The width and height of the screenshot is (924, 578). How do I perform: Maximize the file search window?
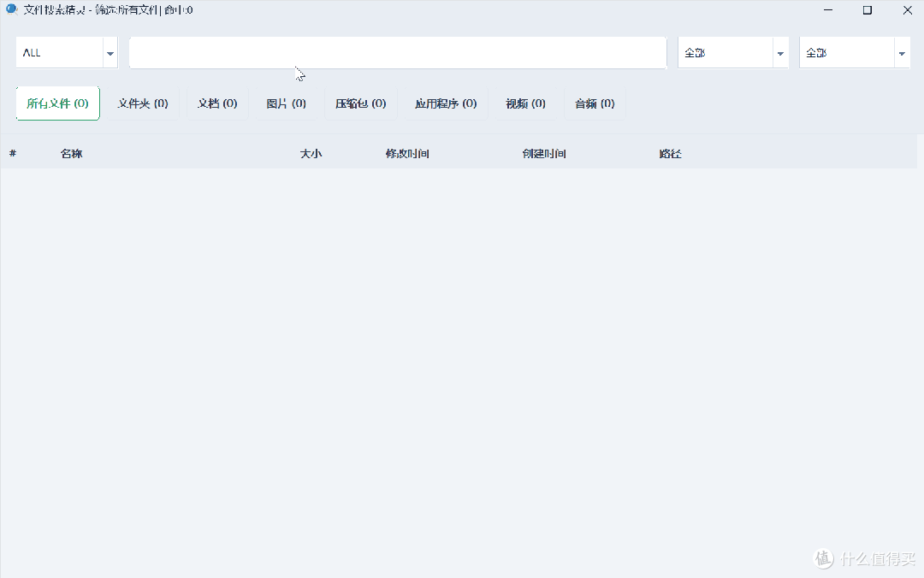pos(868,10)
